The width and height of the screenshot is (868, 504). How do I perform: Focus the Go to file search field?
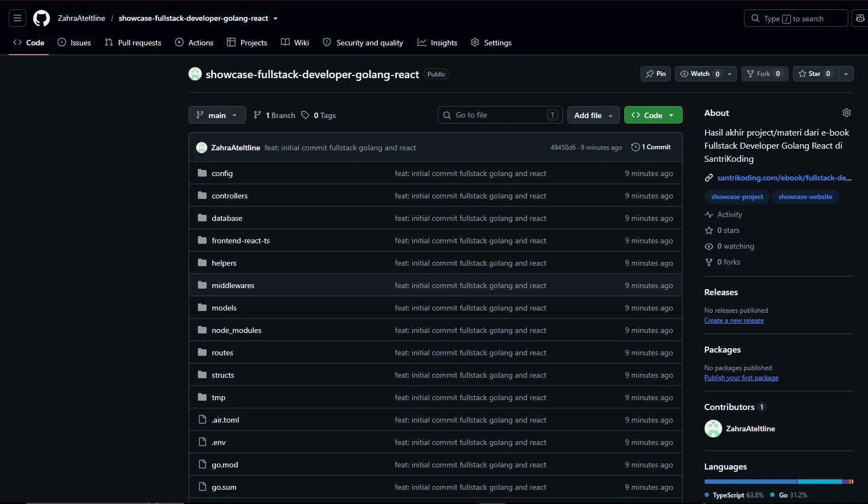(x=500, y=115)
